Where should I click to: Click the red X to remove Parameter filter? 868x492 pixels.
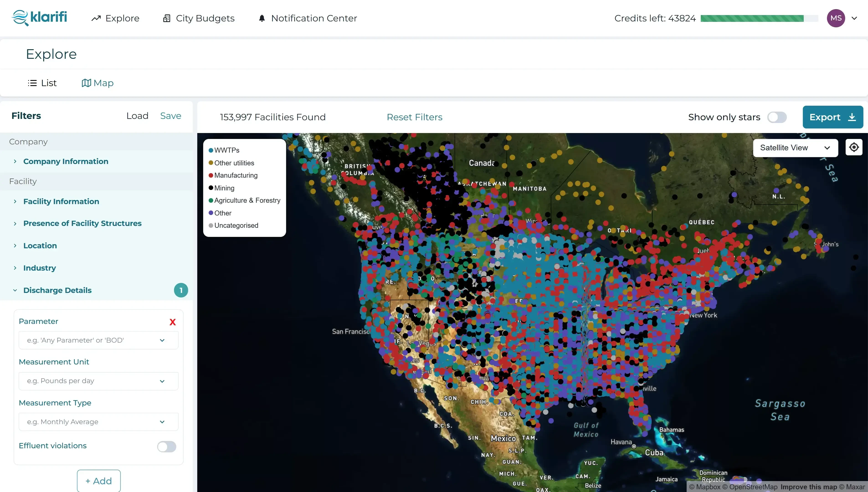click(172, 322)
